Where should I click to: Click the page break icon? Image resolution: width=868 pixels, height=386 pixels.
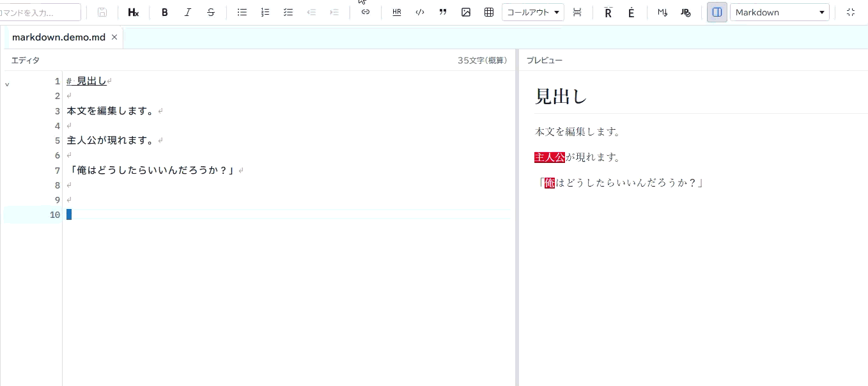point(577,12)
